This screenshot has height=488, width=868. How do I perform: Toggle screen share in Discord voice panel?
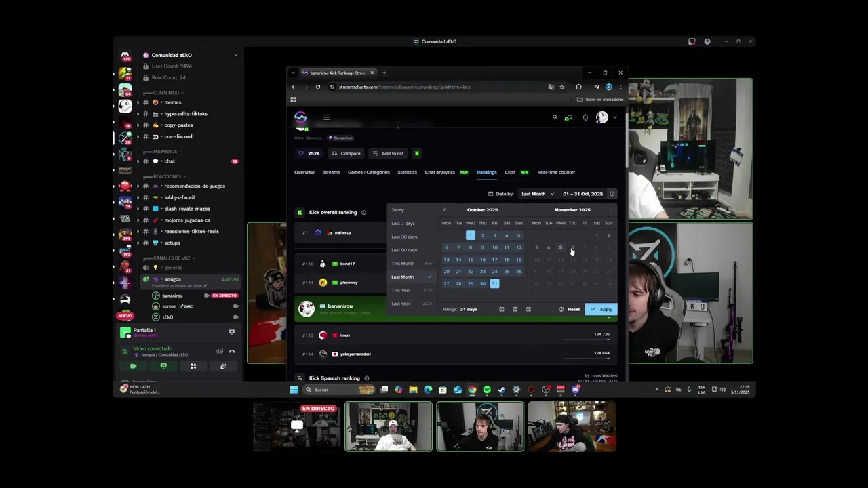coord(163,366)
